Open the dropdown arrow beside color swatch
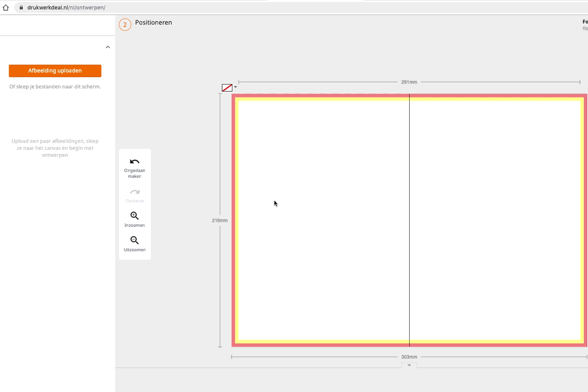This screenshot has height=392, width=588. coord(235,87)
